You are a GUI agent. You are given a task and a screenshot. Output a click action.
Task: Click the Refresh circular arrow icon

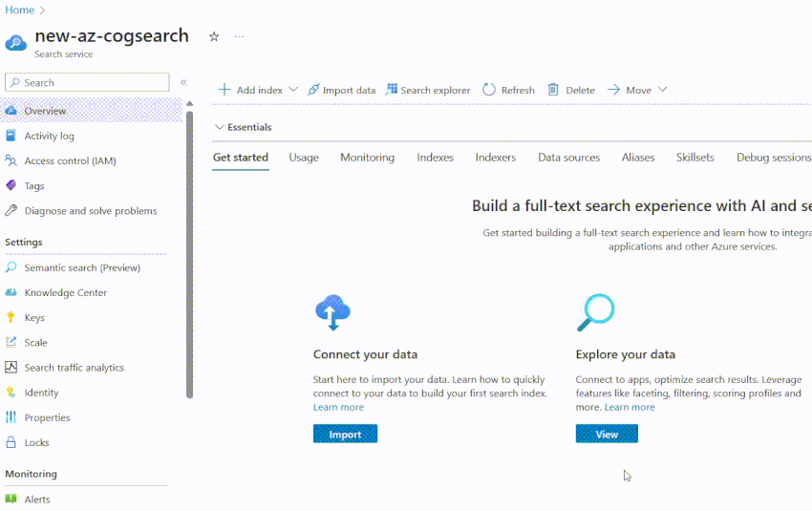489,90
